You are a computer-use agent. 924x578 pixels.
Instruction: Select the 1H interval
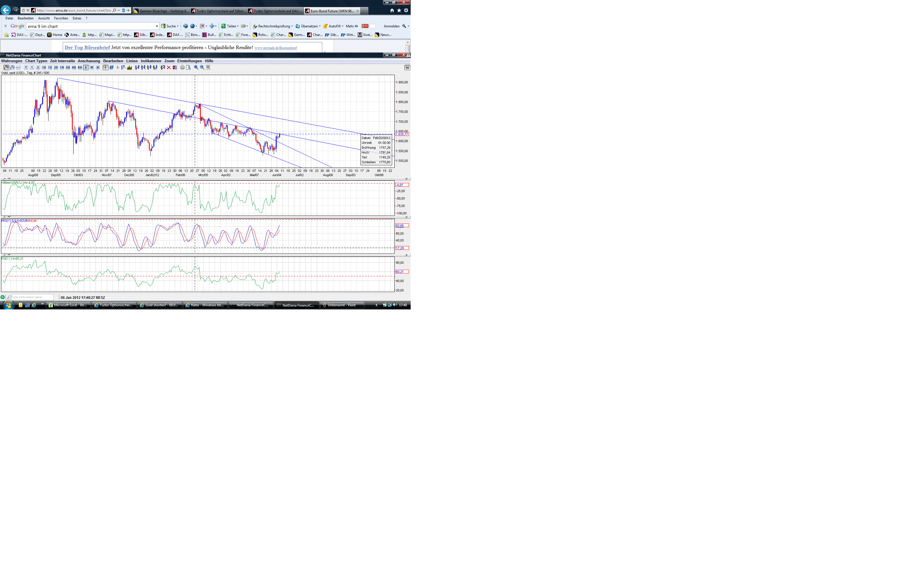pyautogui.click(x=62, y=67)
